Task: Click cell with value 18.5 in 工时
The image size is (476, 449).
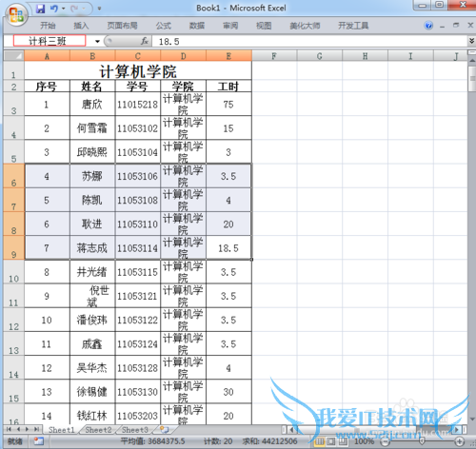Action: [228, 248]
